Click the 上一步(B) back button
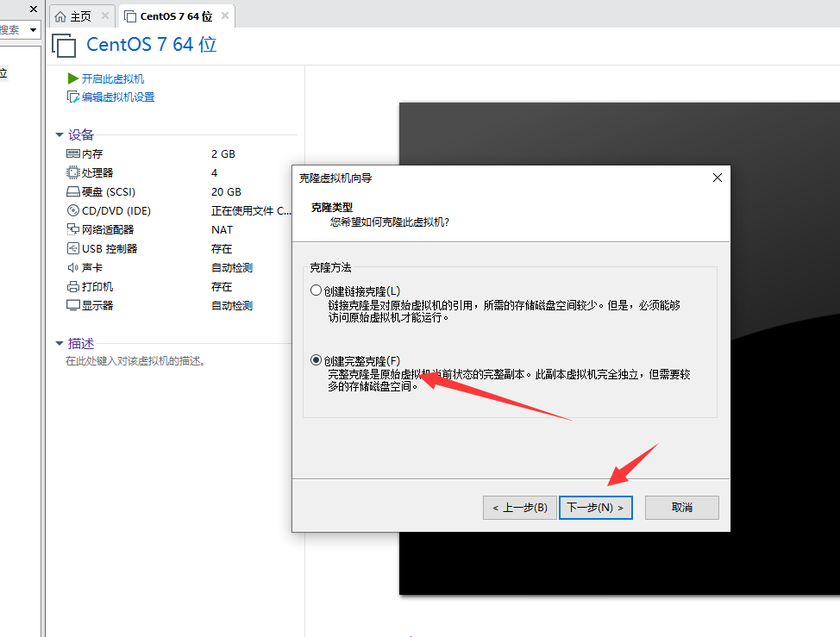 [x=520, y=508]
